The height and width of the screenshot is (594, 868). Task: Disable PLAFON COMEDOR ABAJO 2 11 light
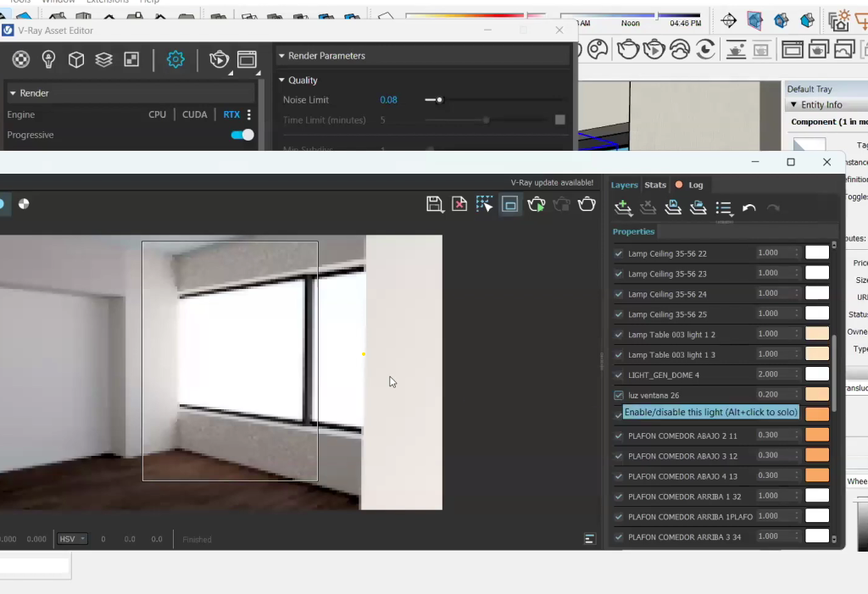pyautogui.click(x=618, y=436)
